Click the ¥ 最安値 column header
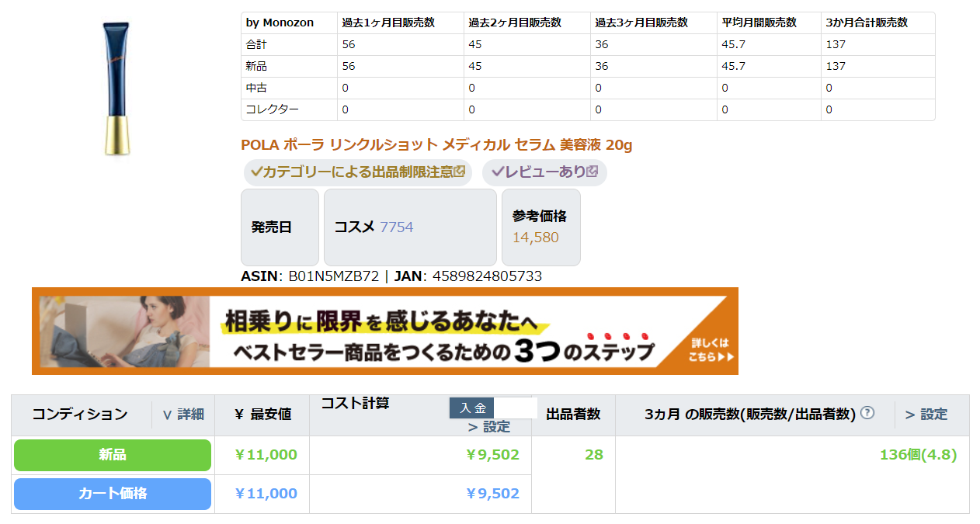 tap(262, 415)
